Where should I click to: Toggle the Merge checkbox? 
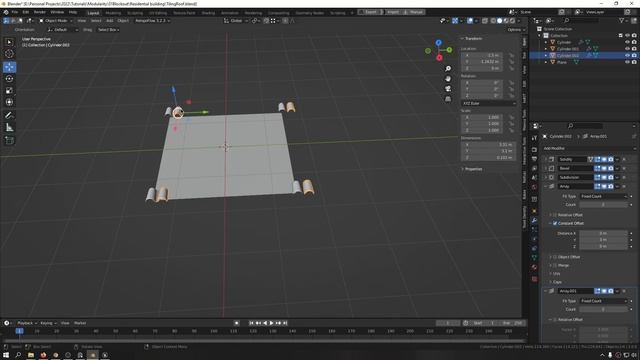click(x=555, y=265)
